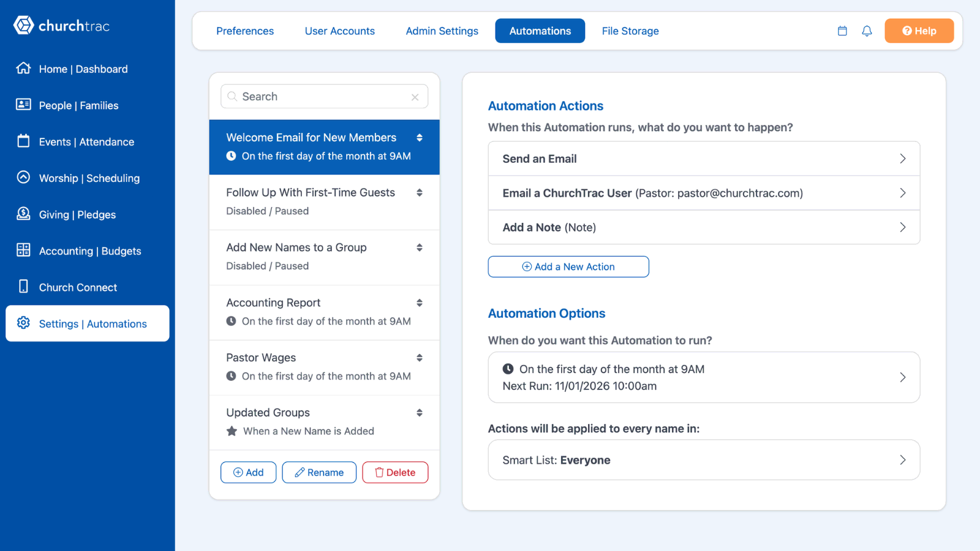980x551 pixels.
Task: Open the run schedule option row
Action: point(704,377)
